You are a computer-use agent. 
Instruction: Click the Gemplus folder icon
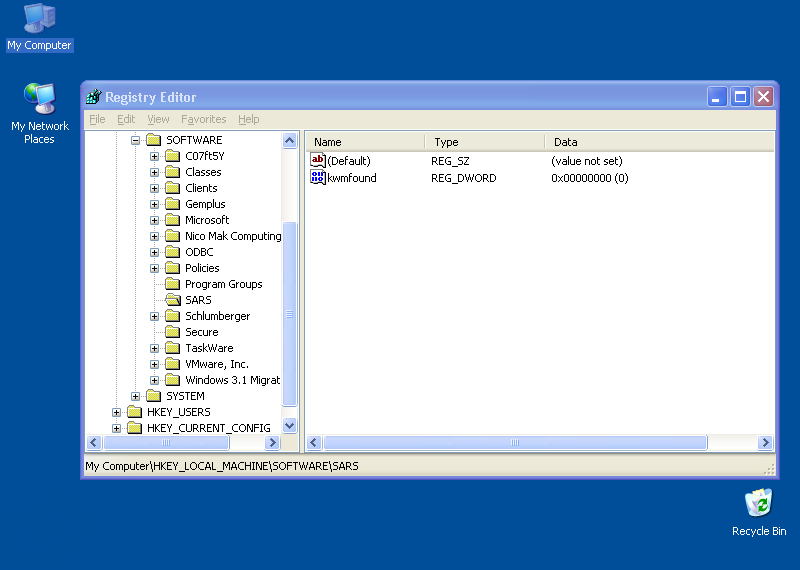coord(173,204)
